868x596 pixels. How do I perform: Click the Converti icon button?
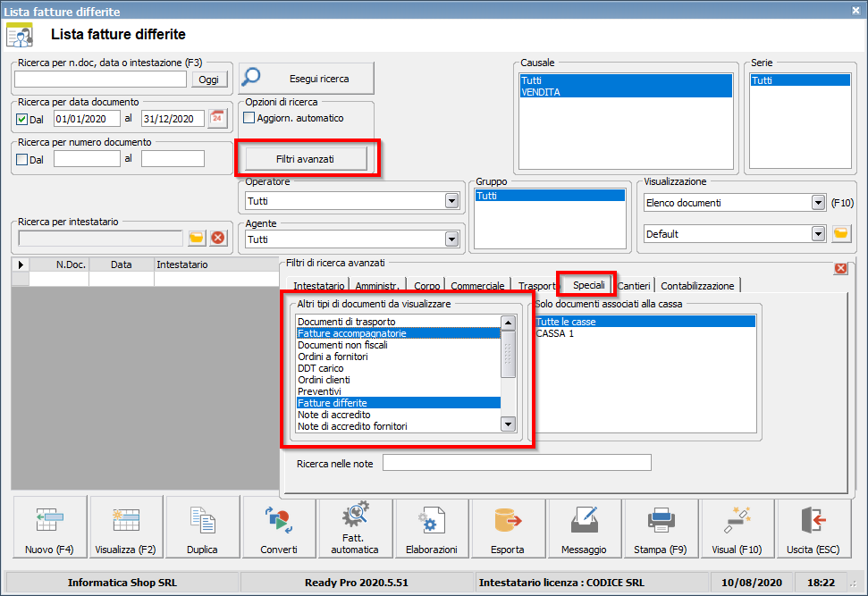tap(278, 527)
